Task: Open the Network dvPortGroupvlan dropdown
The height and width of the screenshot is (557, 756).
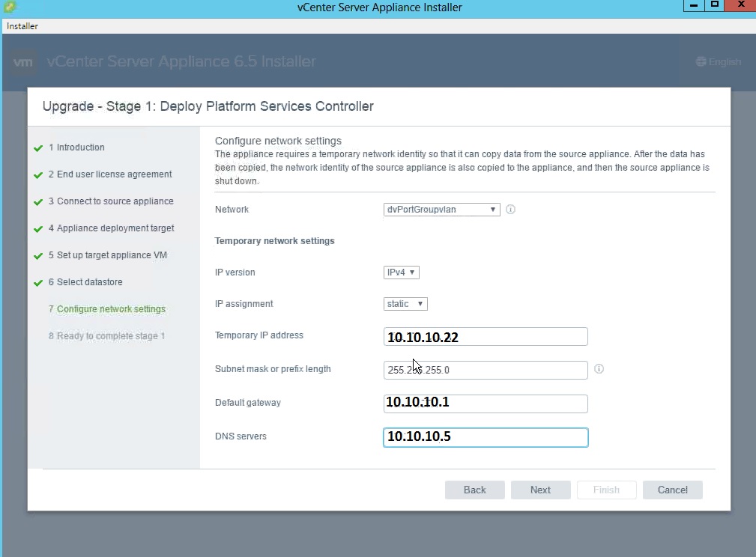Action: click(441, 210)
